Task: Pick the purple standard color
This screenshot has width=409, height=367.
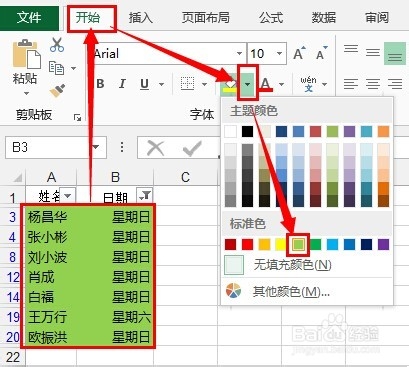Action: click(383, 244)
